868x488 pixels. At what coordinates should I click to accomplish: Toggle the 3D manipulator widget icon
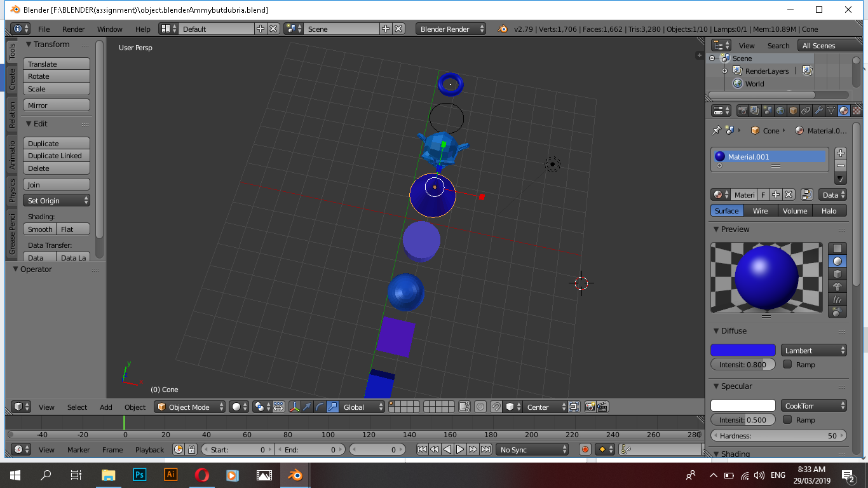coord(295,407)
